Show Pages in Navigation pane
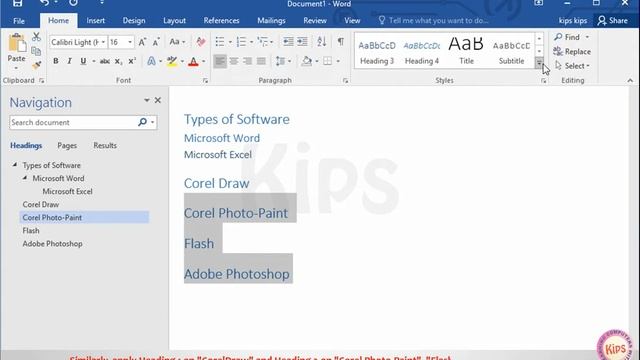The height and width of the screenshot is (360, 640). pos(67,145)
